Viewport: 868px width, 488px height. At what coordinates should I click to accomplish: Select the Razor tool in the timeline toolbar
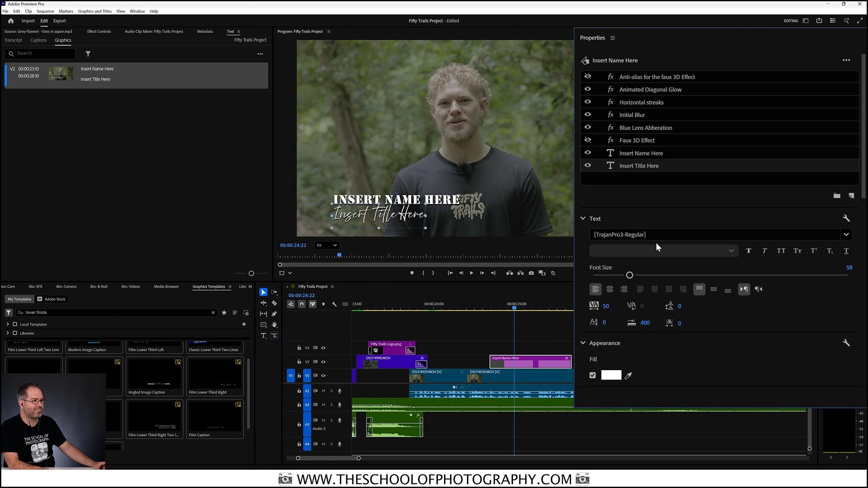274,303
